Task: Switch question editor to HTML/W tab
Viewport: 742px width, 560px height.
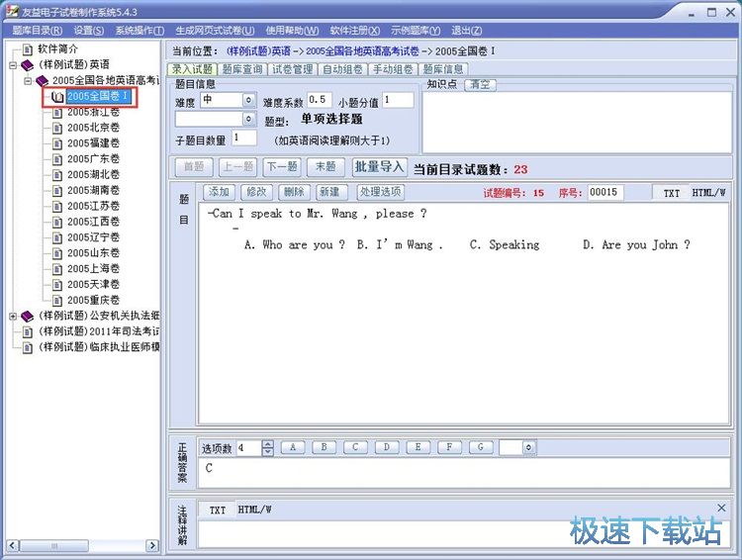Action: click(708, 193)
